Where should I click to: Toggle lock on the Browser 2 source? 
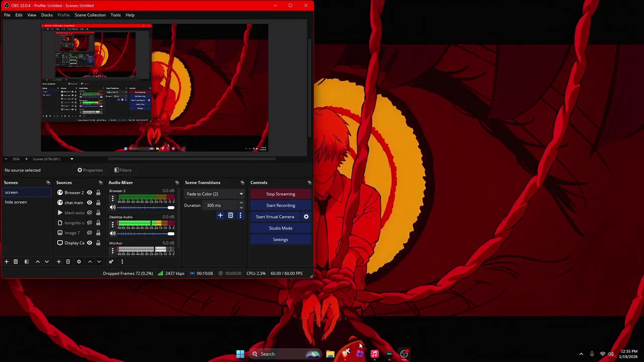click(98, 193)
